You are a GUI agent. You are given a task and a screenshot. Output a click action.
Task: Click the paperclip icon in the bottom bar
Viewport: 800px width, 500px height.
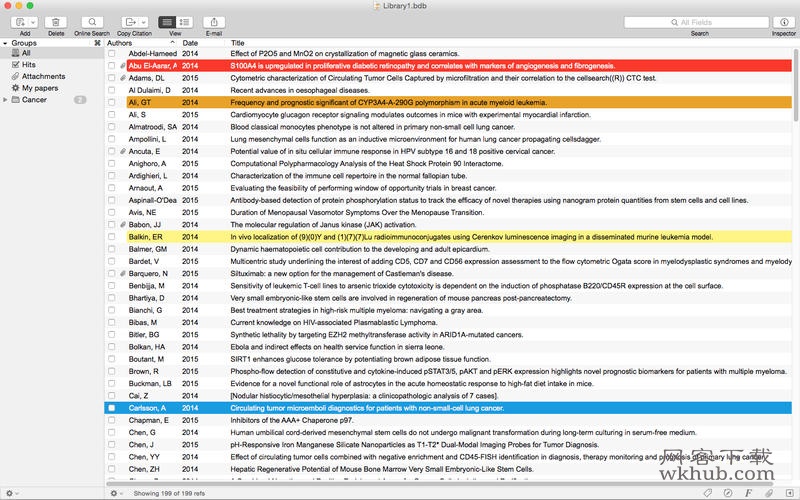click(768, 493)
